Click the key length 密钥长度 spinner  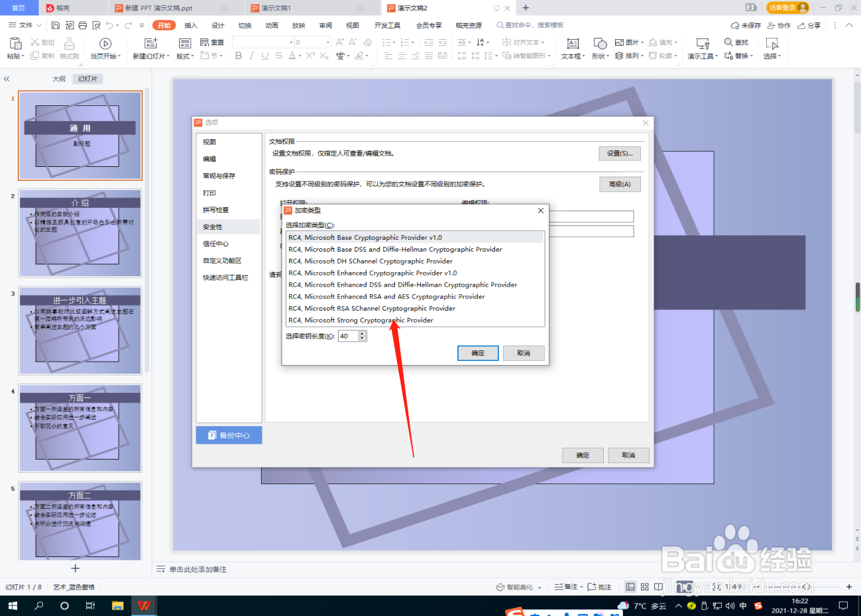(x=362, y=336)
